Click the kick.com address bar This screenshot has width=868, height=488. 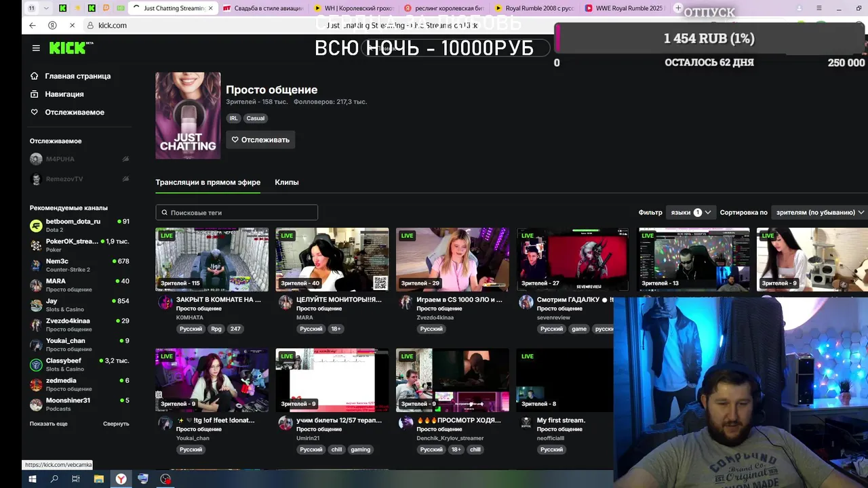click(x=112, y=25)
